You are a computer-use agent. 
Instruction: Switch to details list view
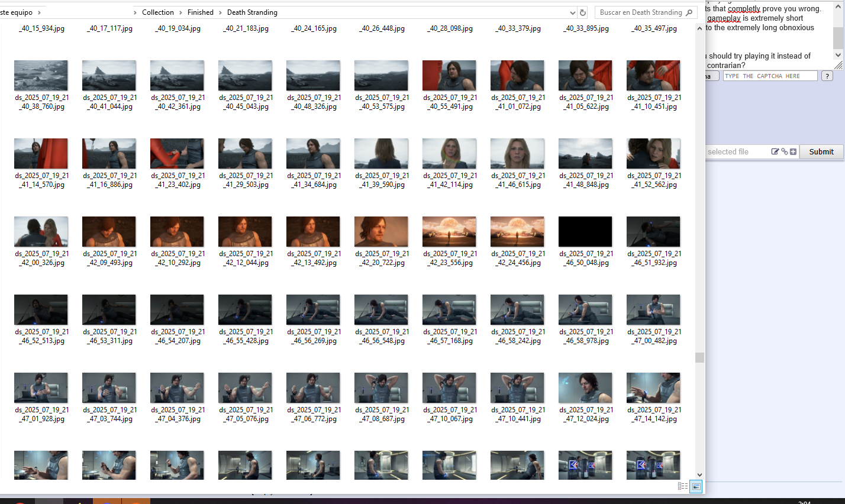(x=683, y=486)
